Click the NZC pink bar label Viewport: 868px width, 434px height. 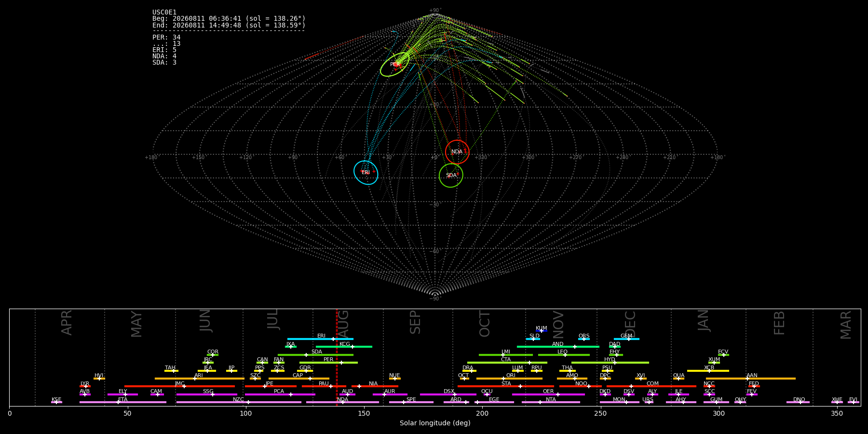click(x=238, y=399)
